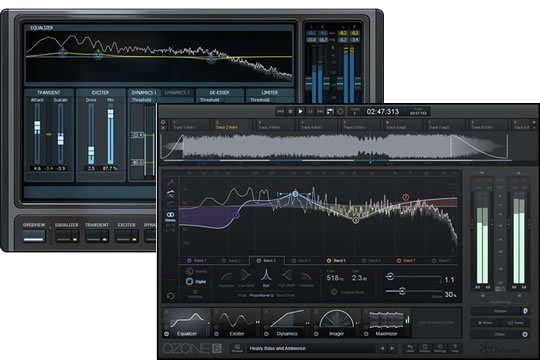Enable Band 2 in the equalizer
The height and width of the screenshot is (360, 540).
[x=224, y=261]
